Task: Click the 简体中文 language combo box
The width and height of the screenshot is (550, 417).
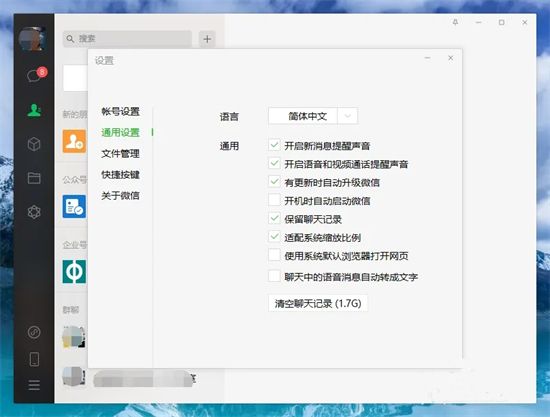Action: click(x=313, y=116)
